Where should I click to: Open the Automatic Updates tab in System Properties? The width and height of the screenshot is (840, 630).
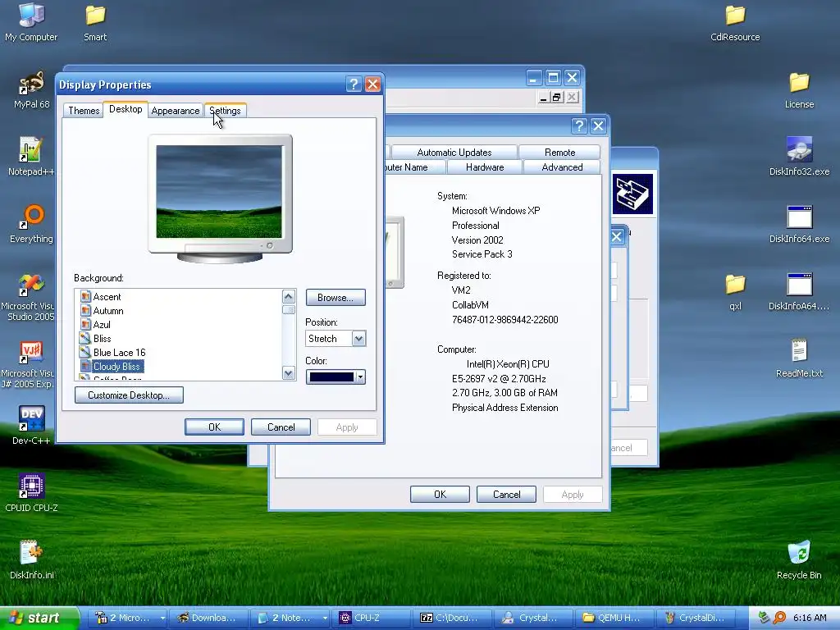coord(454,152)
